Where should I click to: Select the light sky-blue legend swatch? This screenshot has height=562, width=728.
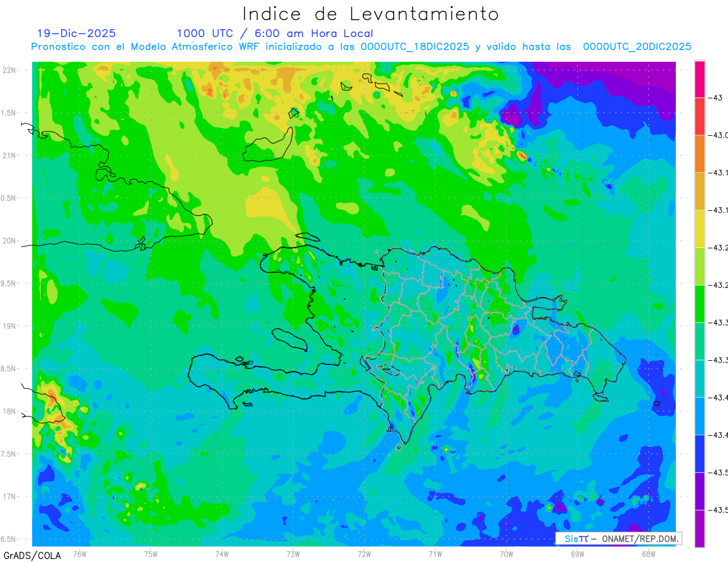[x=699, y=416]
